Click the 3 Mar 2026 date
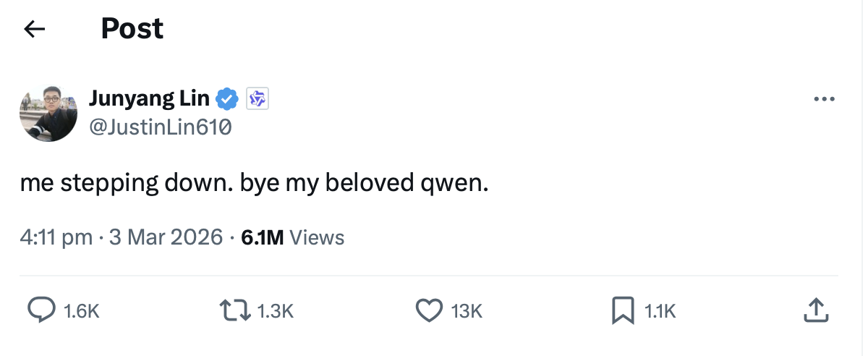The height and width of the screenshot is (356, 868). (166, 237)
